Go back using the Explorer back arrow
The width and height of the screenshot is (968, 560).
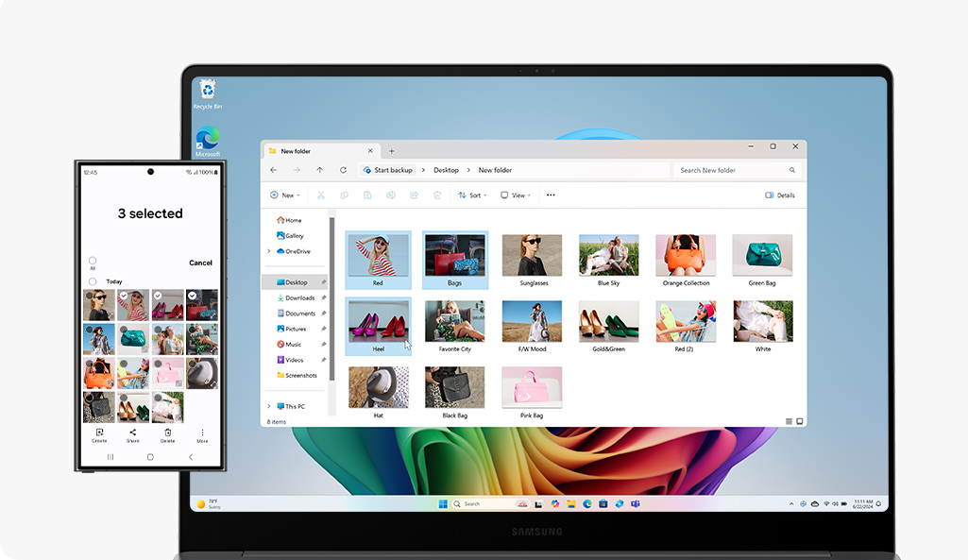[274, 170]
